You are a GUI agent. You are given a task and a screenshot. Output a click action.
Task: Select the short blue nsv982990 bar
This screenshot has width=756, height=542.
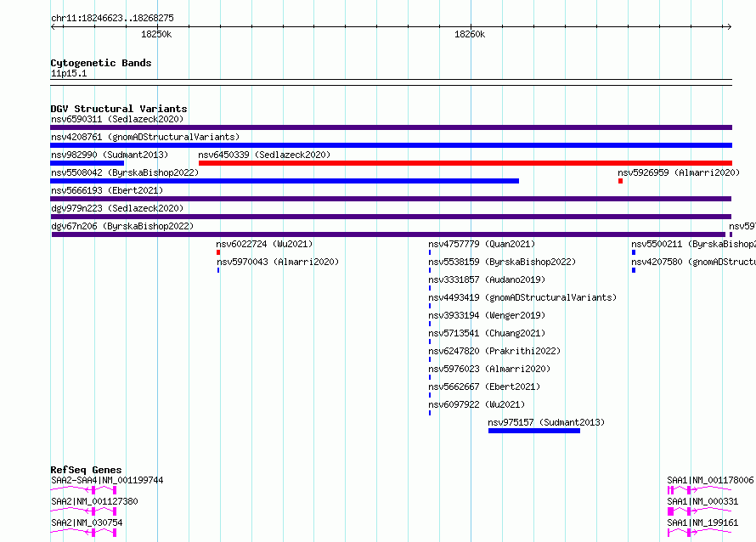coord(87,163)
